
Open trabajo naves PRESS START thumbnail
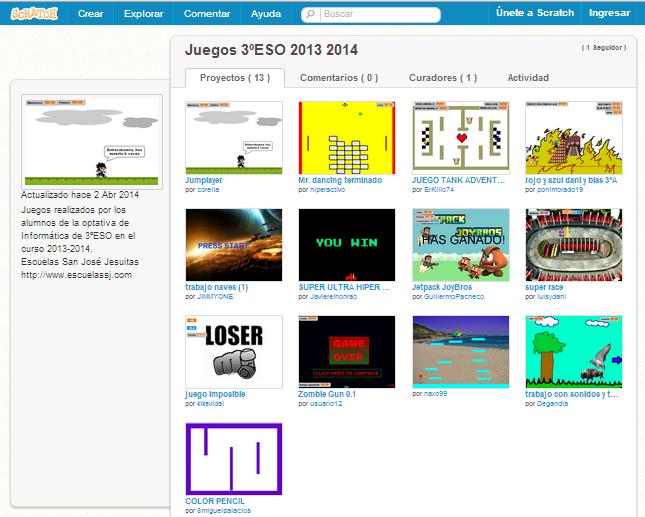234,245
